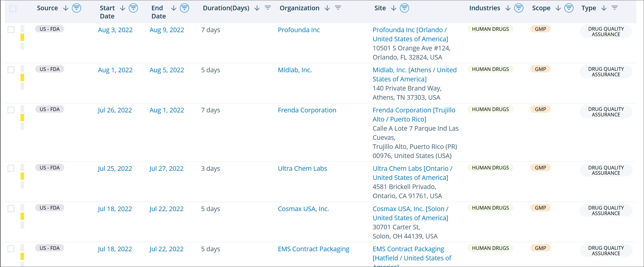This screenshot has width=644, height=267.
Task: Select the Frenda Corporation row checkbox
Action: (x=11, y=110)
